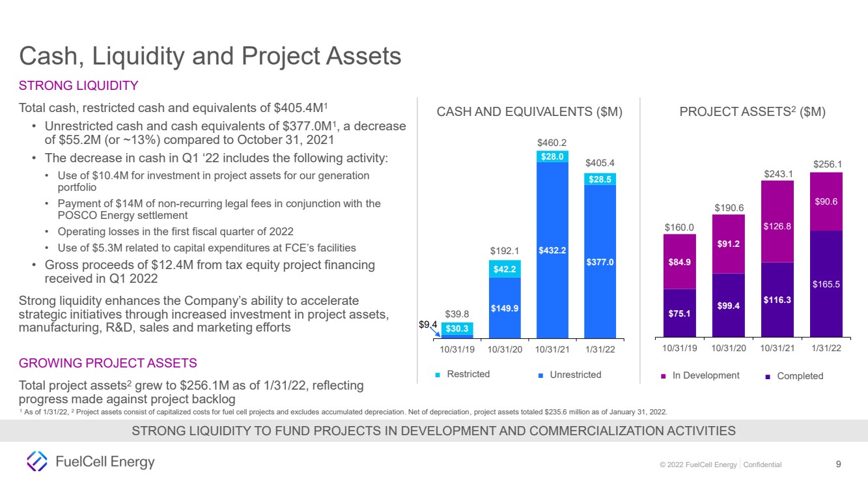Click the In Development legend color square

click(x=663, y=376)
